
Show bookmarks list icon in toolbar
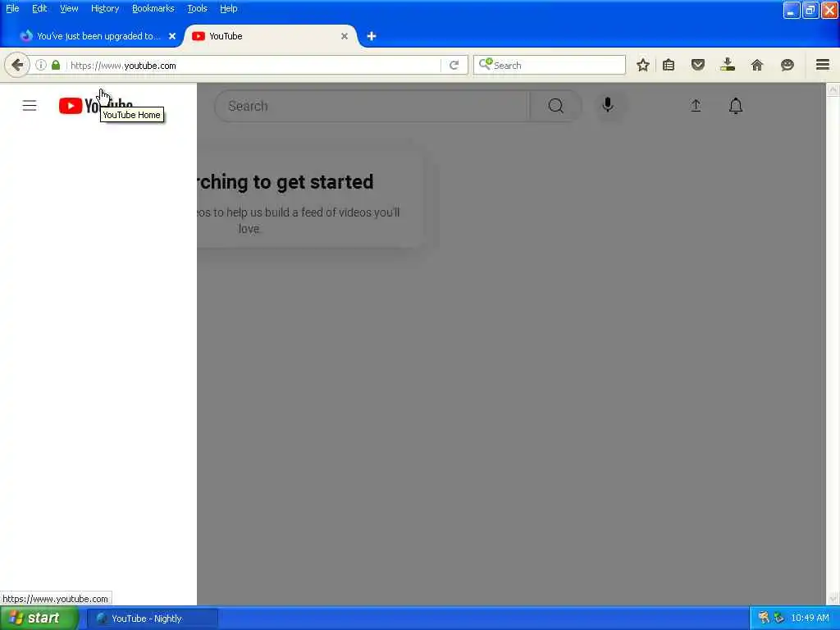coord(669,65)
